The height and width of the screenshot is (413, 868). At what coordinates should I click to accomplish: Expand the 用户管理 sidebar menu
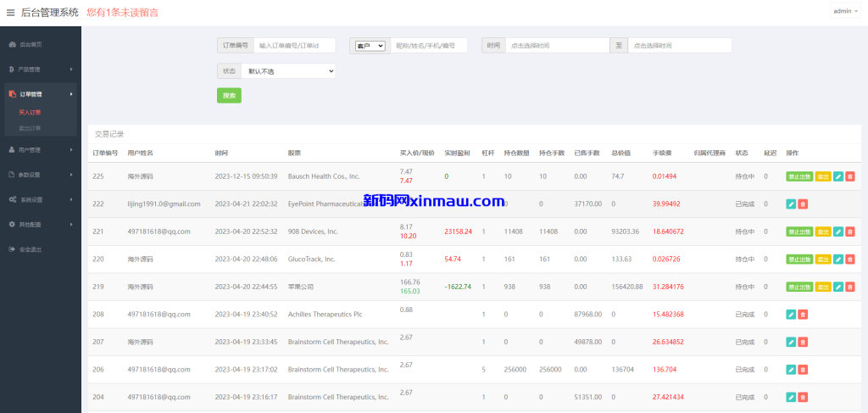click(x=41, y=149)
